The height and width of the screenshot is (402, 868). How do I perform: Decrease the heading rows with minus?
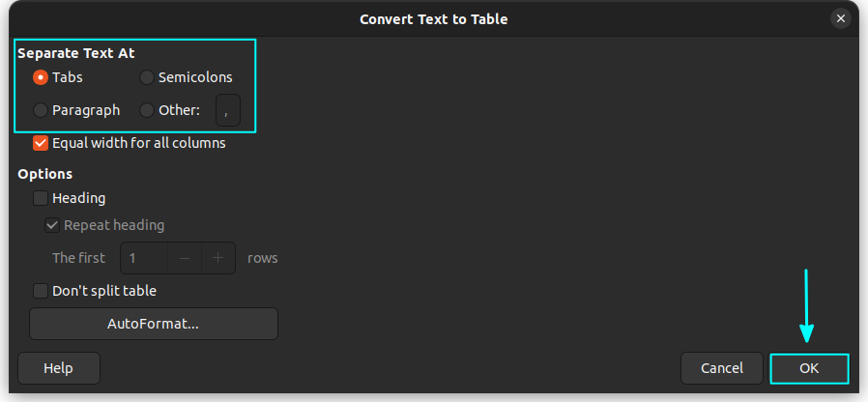point(185,258)
